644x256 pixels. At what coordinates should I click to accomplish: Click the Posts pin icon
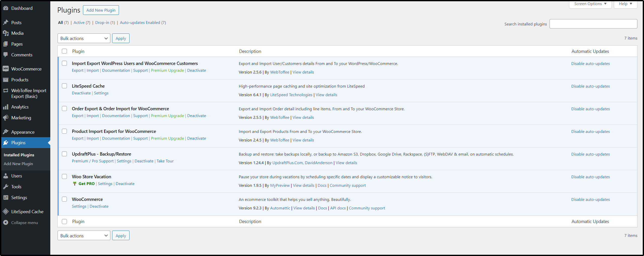[6, 23]
